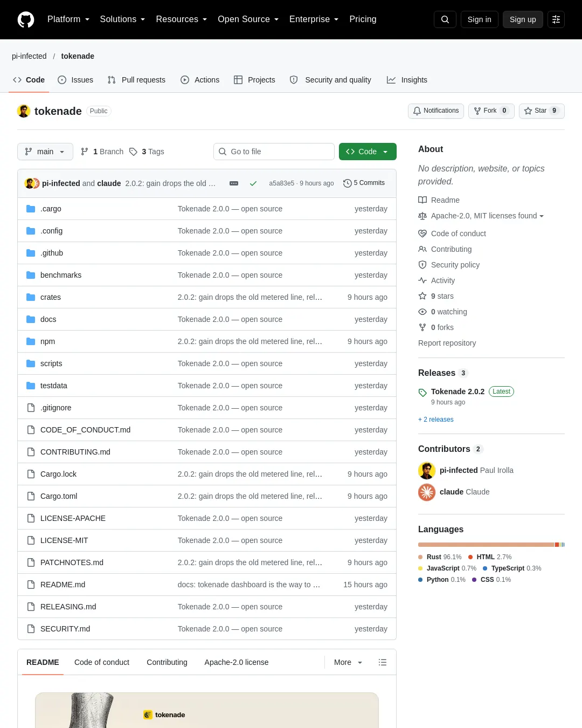Open the Cargo.toml file

click(59, 496)
